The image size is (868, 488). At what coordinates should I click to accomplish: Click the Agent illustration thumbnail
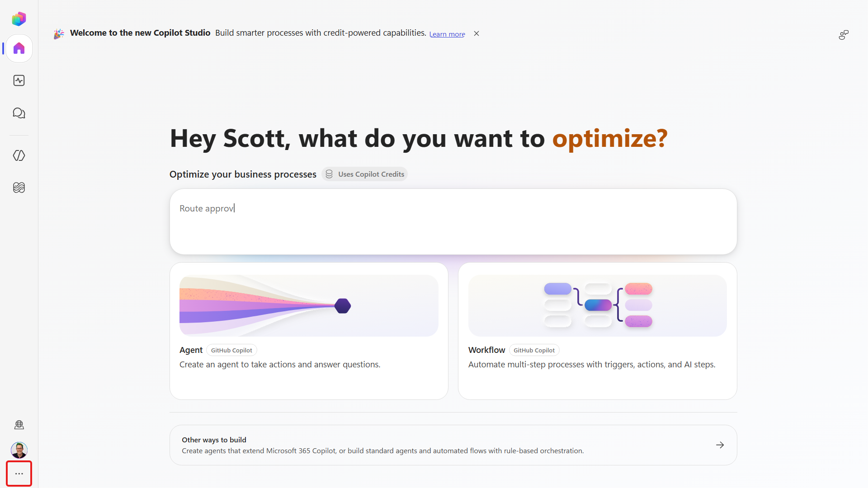coord(309,305)
